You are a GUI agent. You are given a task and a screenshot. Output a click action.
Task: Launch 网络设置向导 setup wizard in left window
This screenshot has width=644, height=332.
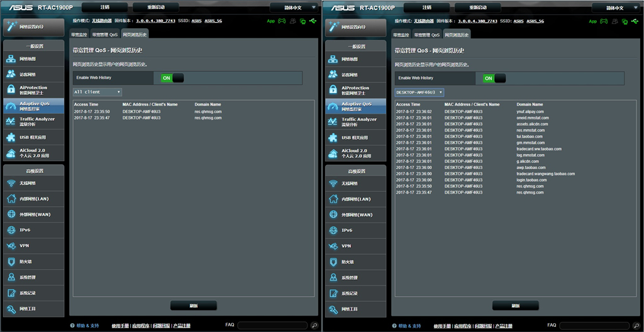point(34,27)
